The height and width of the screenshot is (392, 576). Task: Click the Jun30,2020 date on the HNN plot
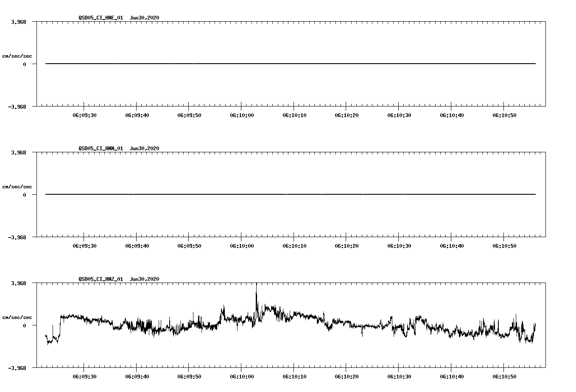tap(145, 148)
